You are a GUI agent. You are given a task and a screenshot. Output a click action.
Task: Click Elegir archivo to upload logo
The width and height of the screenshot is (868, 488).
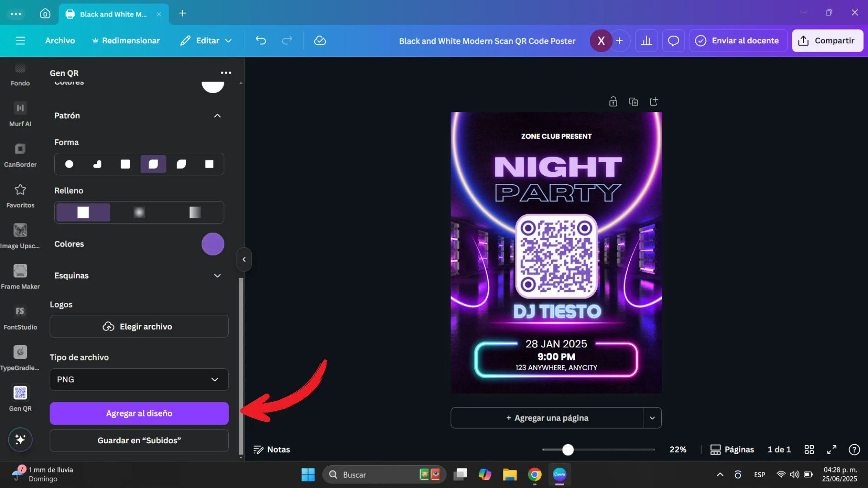(x=139, y=326)
